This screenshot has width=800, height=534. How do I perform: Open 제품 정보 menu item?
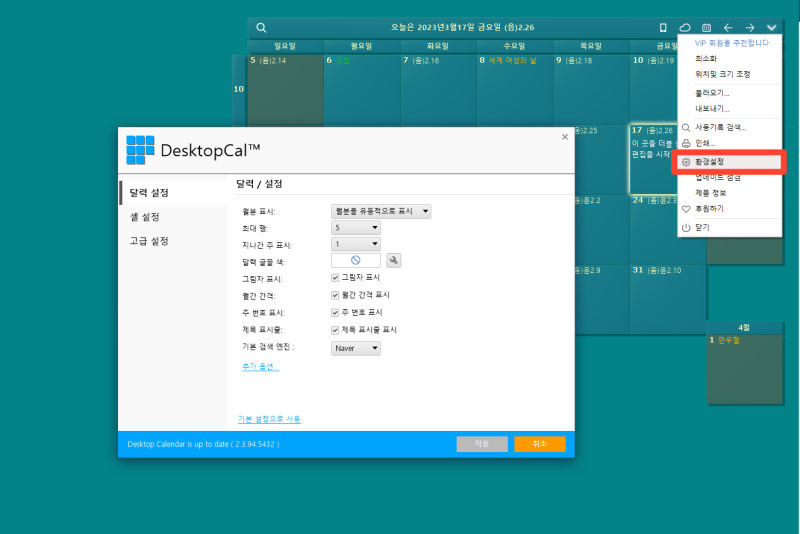point(730,193)
